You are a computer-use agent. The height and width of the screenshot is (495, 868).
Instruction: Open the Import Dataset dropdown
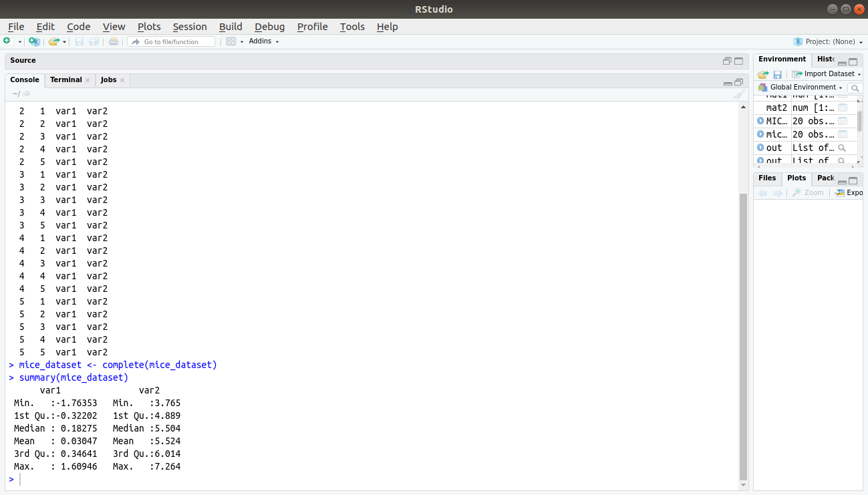point(827,74)
